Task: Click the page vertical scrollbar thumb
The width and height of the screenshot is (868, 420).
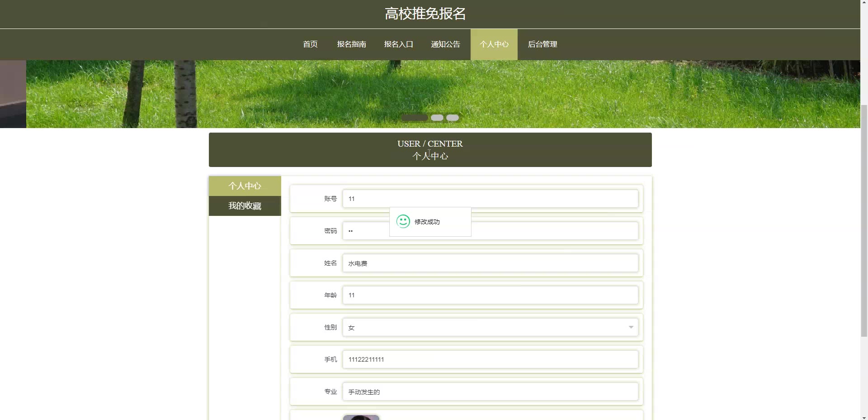Action: click(864, 221)
